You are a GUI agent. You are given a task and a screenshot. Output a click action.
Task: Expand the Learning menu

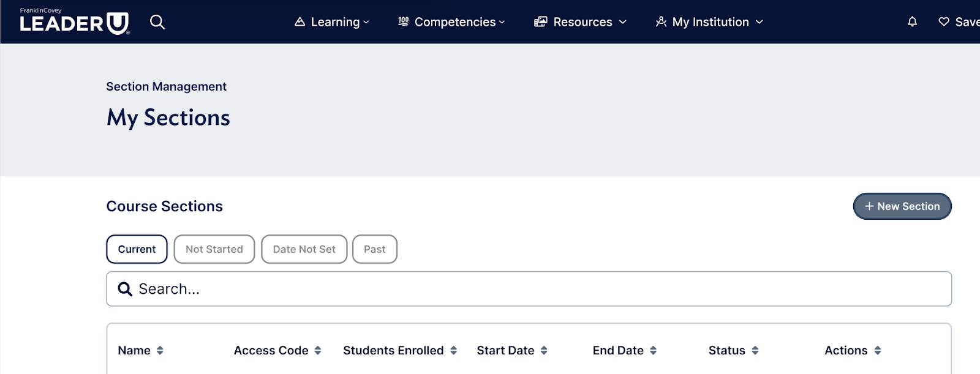332,22
